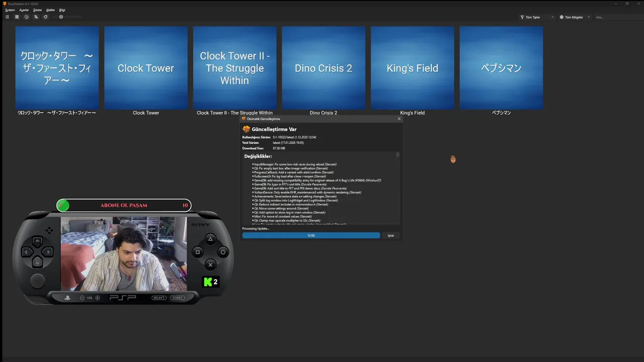The width and height of the screenshot is (644, 362).
Task: Expand the Tüm Tipler filter dropdown
Action: pos(537,17)
